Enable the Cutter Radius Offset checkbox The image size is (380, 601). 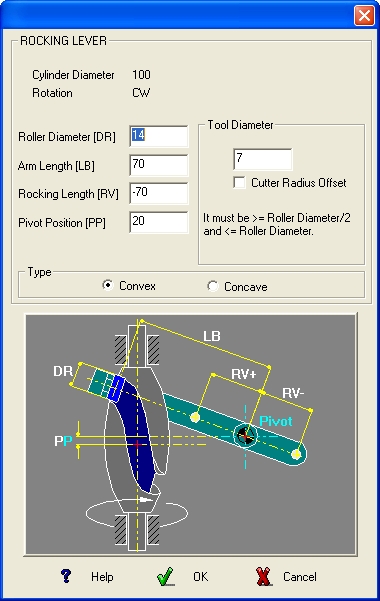pos(240,182)
